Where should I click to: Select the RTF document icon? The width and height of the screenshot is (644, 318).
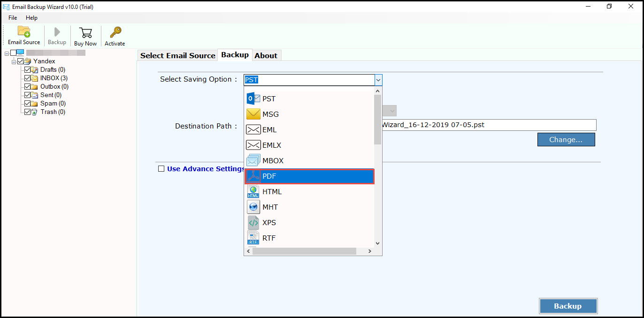click(253, 238)
